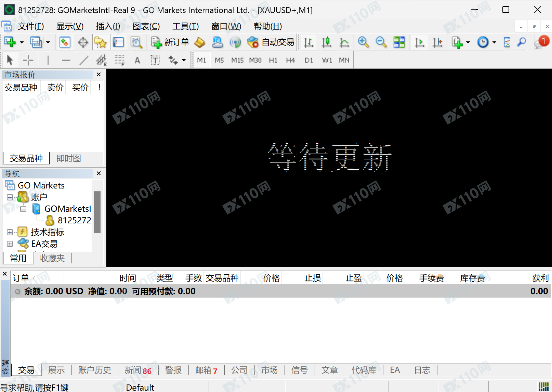The height and width of the screenshot is (392, 552).
Task: Open the 邮箱 tab with 7 messages
Action: (206, 370)
